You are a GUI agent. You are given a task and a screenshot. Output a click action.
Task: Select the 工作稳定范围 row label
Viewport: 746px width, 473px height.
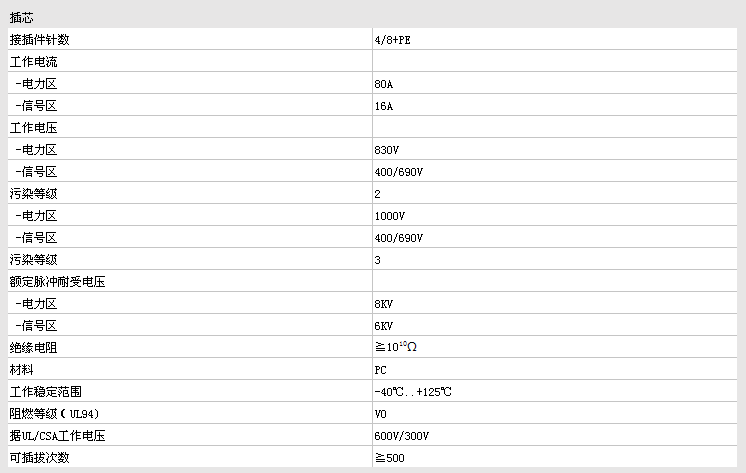tap(46, 392)
